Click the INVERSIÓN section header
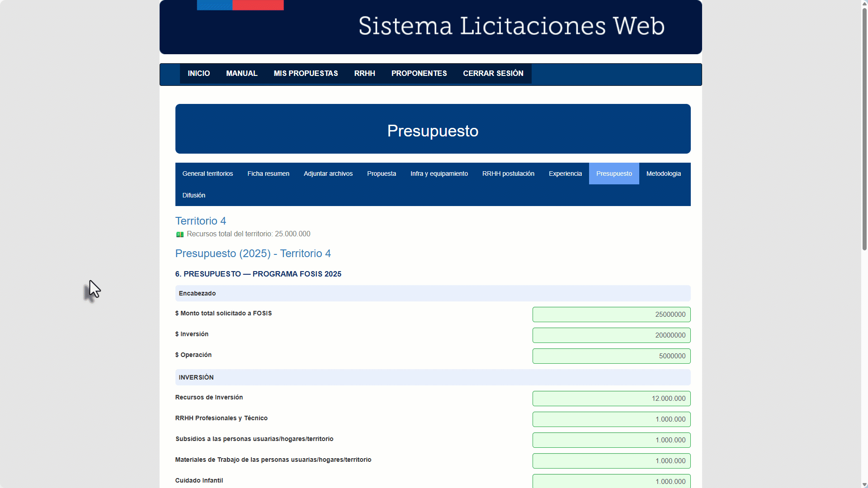This screenshot has width=868, height=488. coord(433,377)
